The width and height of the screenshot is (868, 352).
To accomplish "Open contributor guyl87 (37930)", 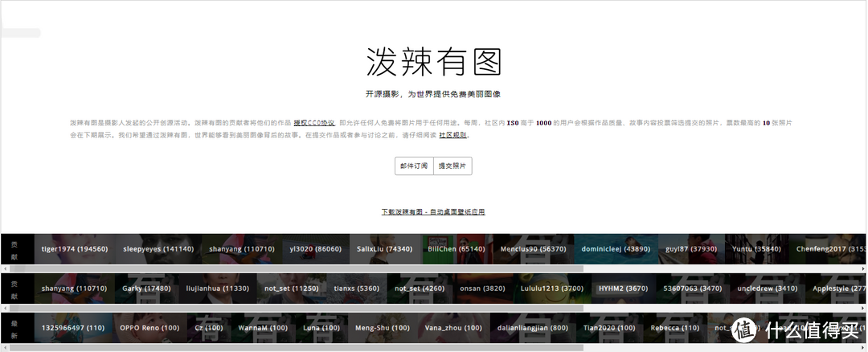I will (x=691, y=249).
